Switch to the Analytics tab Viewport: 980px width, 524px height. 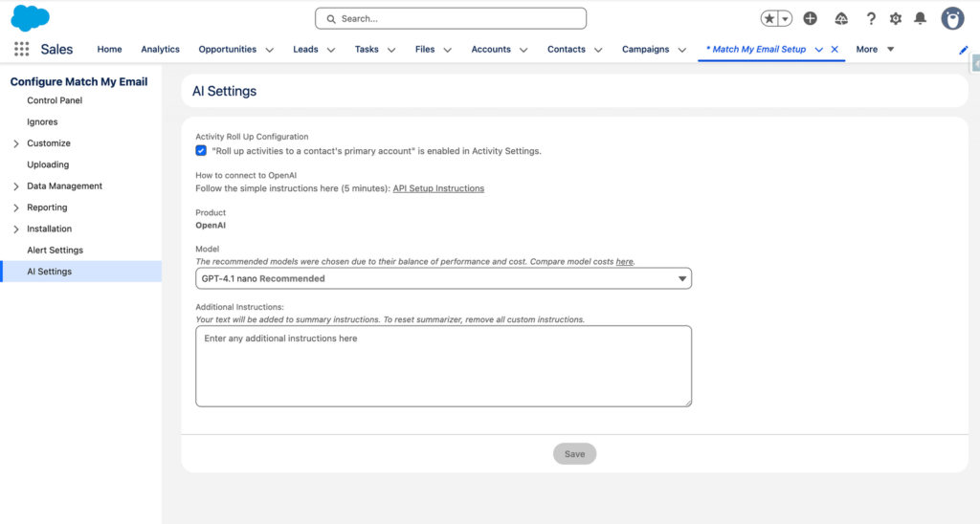click(x=160, y=50)
